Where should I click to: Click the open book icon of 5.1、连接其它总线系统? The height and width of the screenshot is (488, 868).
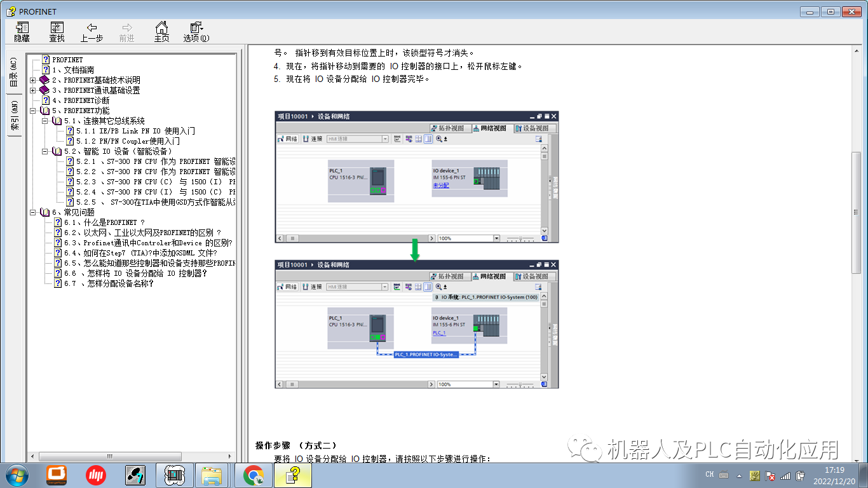(x=57, y=121)
